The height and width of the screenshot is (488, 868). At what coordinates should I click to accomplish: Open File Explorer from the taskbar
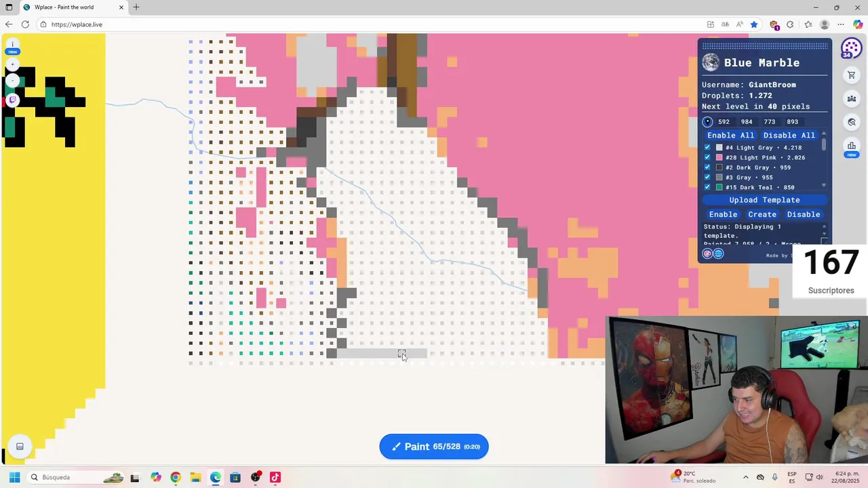point(195,477)
